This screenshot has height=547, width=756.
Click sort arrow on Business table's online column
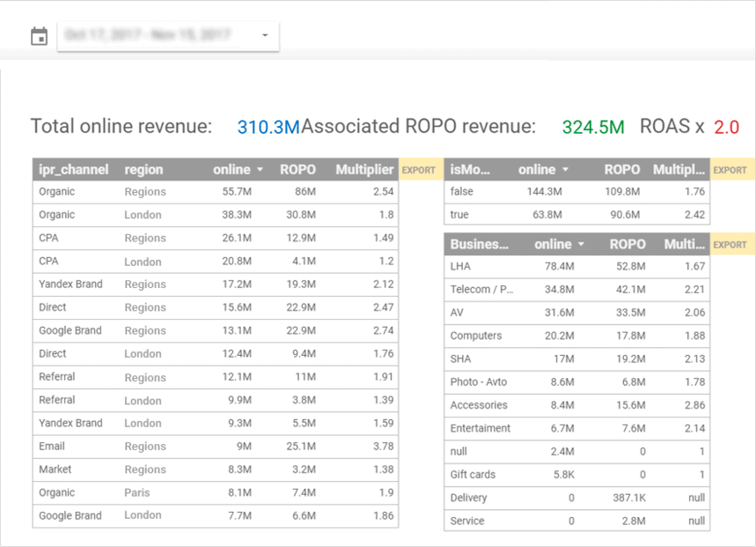click(x=580, y=245)
